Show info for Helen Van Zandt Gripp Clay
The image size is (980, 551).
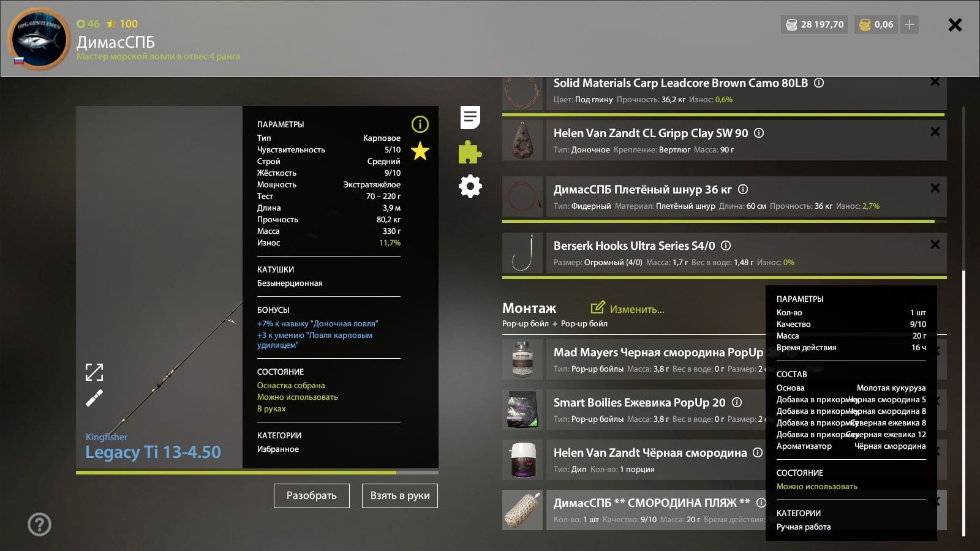[x=759, y=133]
